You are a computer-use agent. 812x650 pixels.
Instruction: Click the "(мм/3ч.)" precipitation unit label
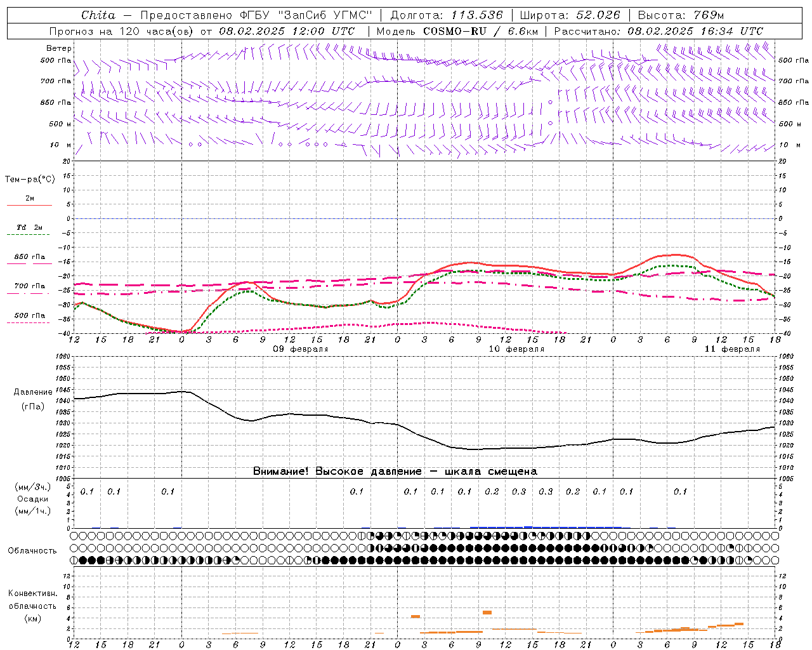[33, 487]
